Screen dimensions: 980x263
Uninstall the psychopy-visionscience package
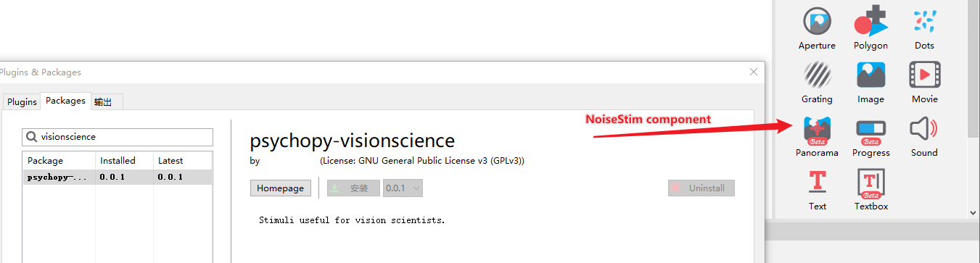[x=701, y=188]
